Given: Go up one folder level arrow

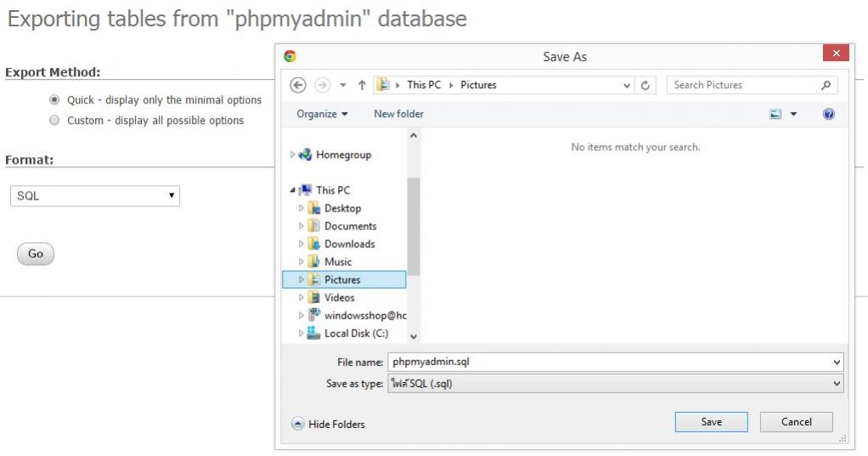Looking at the screenshot, I should tap(362, 85).
